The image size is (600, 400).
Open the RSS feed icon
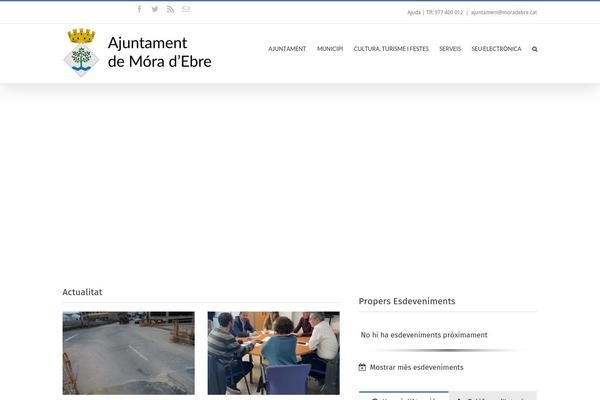(x=170, y=9)
